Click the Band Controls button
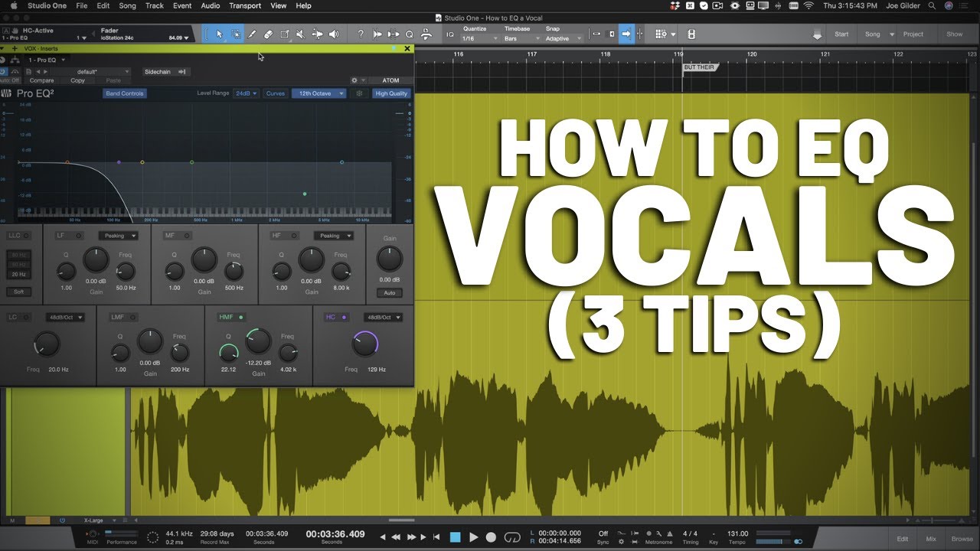Image resolution: width=980 pixels, height=551 pixels. [x=126, y=93]
